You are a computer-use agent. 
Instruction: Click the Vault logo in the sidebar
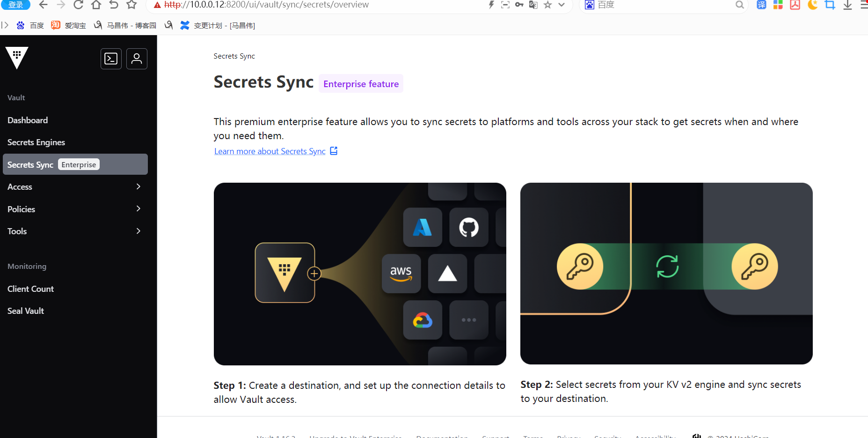click(x=17, y=58)
